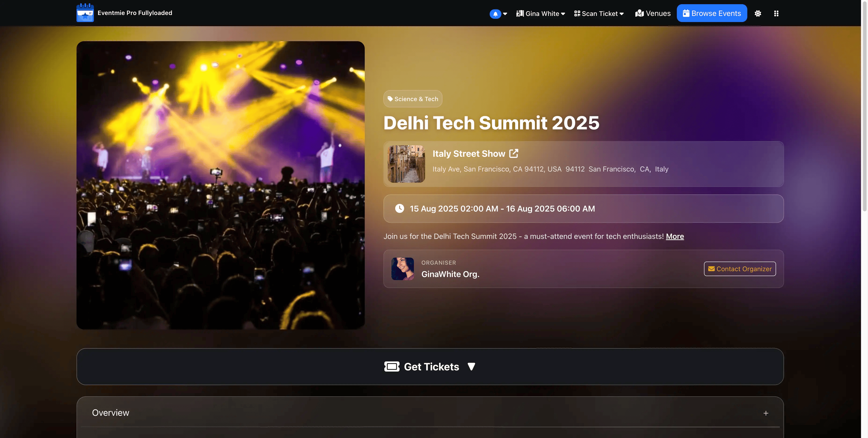Click the Browse Events button
868x438 pixels.
712,14
